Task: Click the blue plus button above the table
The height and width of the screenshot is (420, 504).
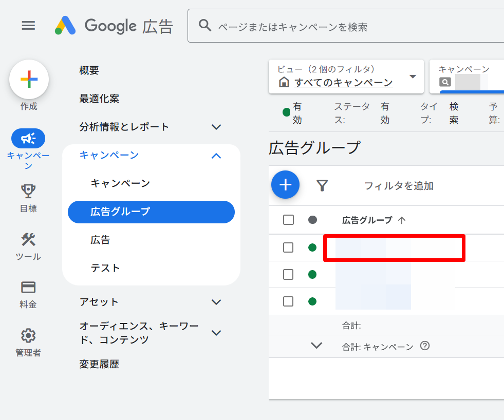Action: (285, 185)
